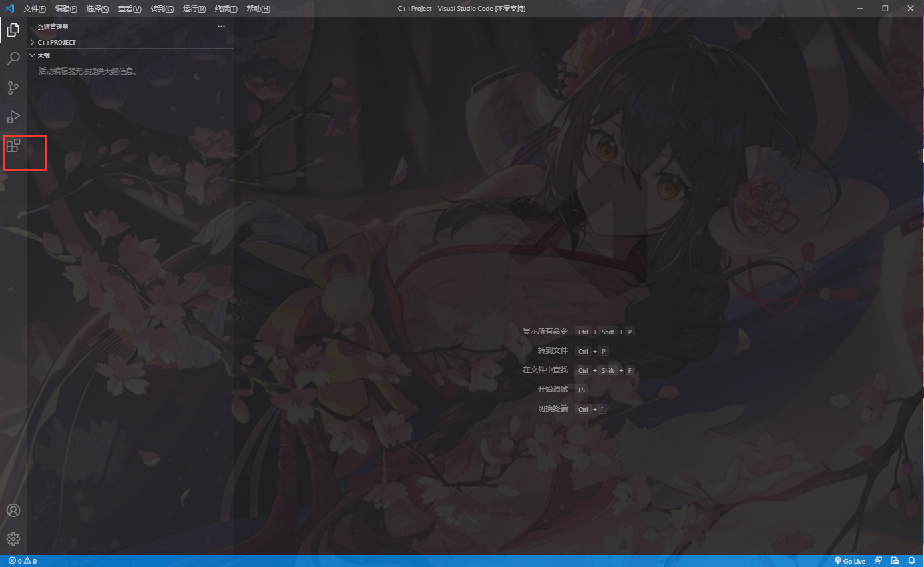Open the 查看(V) menu
The height and width of the screenshot is (567, 924).
point(130,9)
